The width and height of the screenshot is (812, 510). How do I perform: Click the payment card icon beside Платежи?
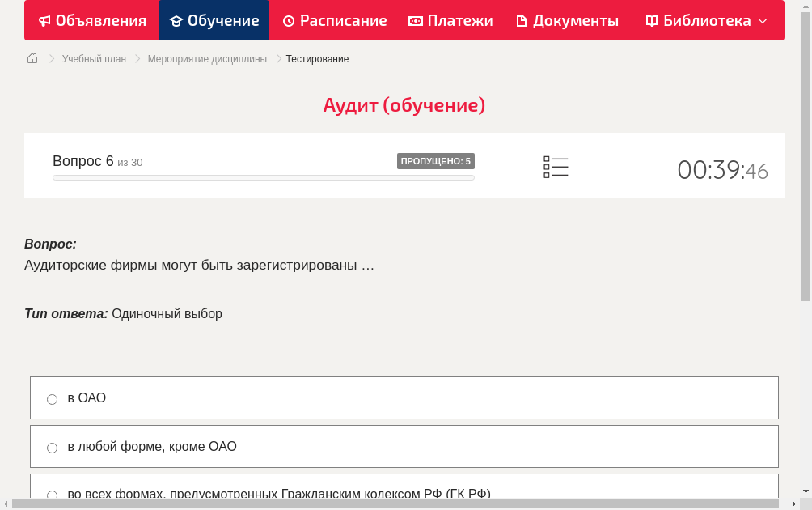(415, 20)
